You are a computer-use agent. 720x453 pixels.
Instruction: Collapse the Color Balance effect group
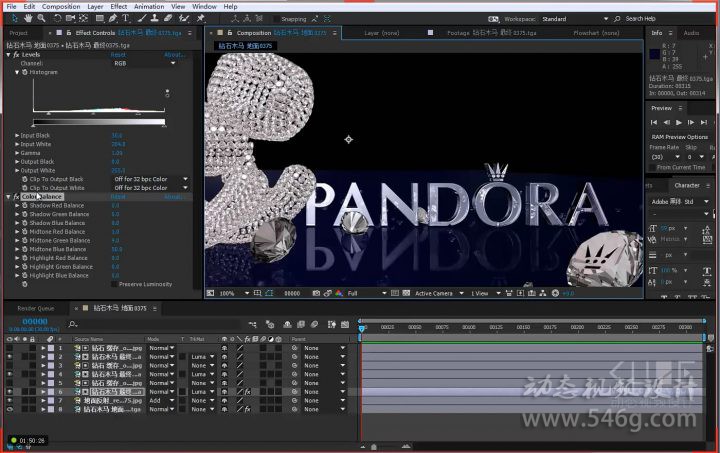pos(8,196)
